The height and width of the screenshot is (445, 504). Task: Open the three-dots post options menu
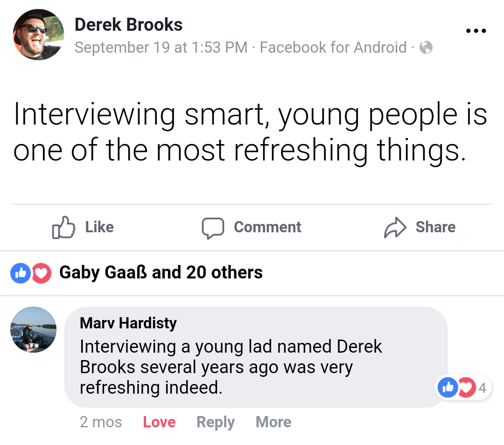[x=476, y=31]
